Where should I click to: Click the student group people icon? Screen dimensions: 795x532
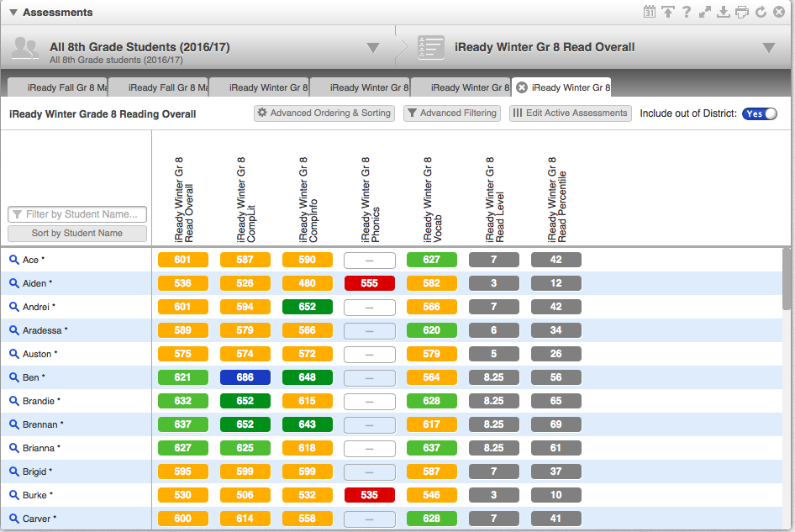click(x=25, y=48)
